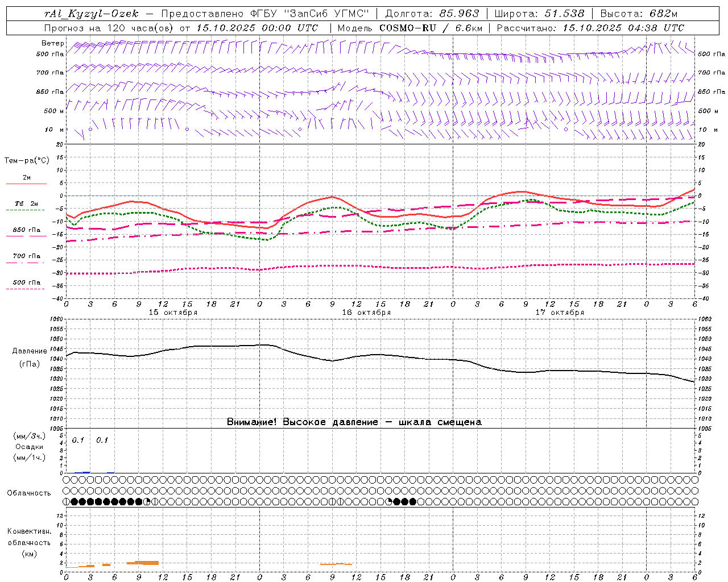
Task: Click the Облачность cloudiness label
Action: click(29, 493)
